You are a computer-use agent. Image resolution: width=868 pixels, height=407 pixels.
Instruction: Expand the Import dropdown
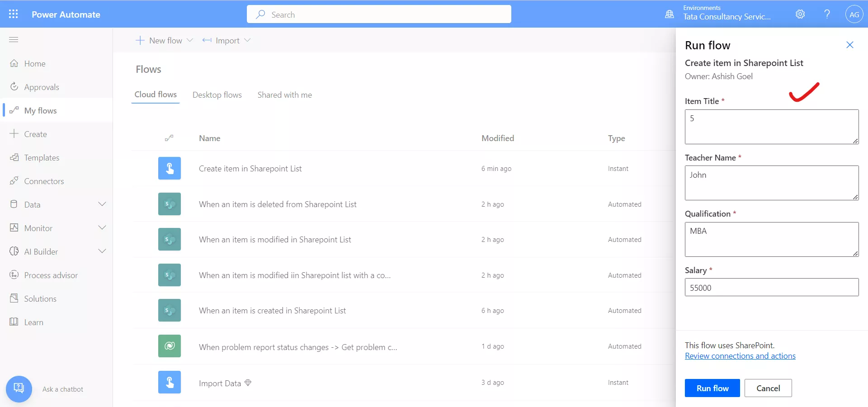coord(247,40)
